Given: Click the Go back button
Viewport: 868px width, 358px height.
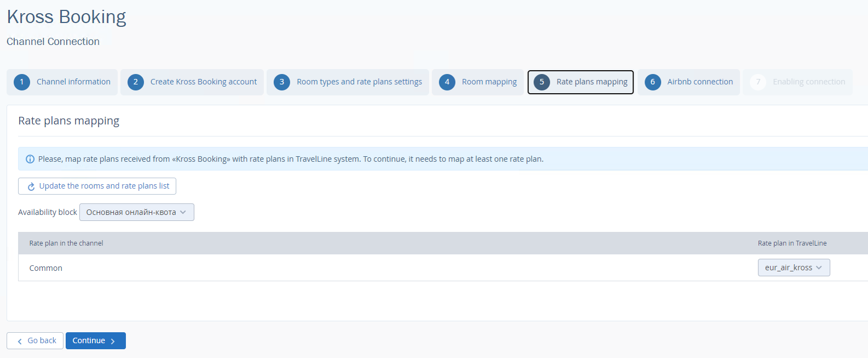Looking at the screenshot, I should pos(35,341).
